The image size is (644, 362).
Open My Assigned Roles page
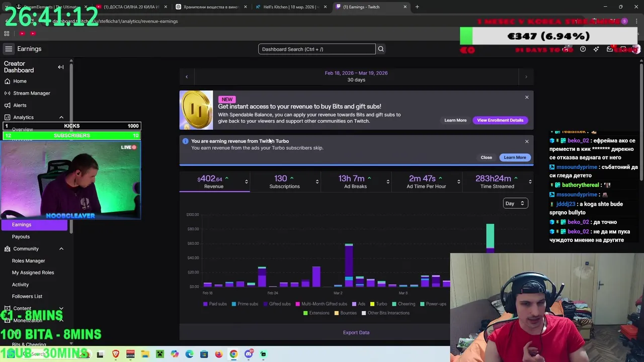click(x=33, y=273)
